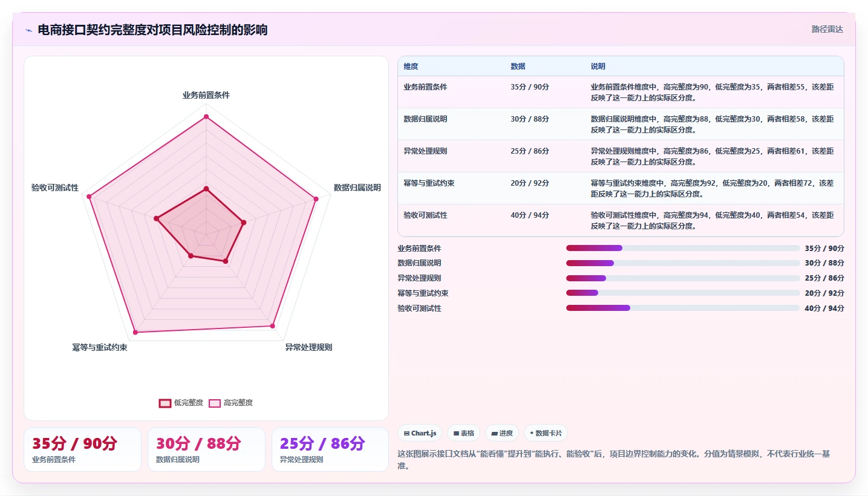Image resolution: width=868 pixels, height=496 pixels.
Task: Click the 高完整度 point on 数据归属说明 axis
Action: (316, 199)
